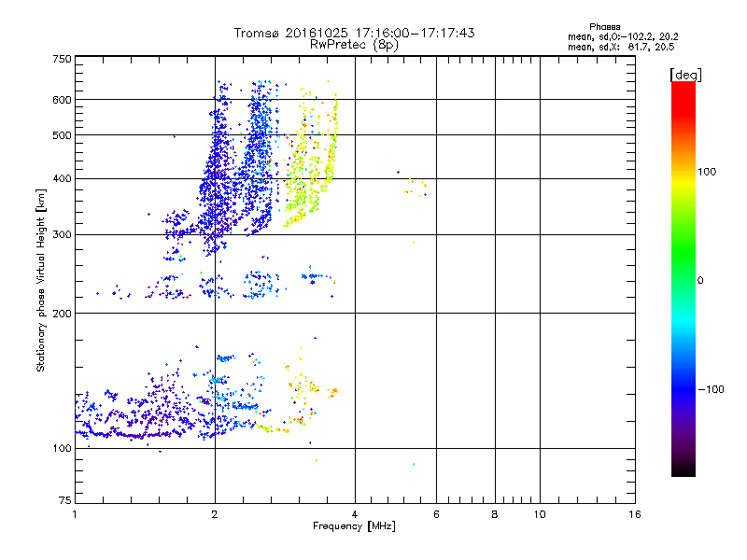The height and width of the screenshot is (560, 747).
Task: Click the plot title 'Tromsø 20161025 17:16:00-17:17:43'
Action: 354,33
